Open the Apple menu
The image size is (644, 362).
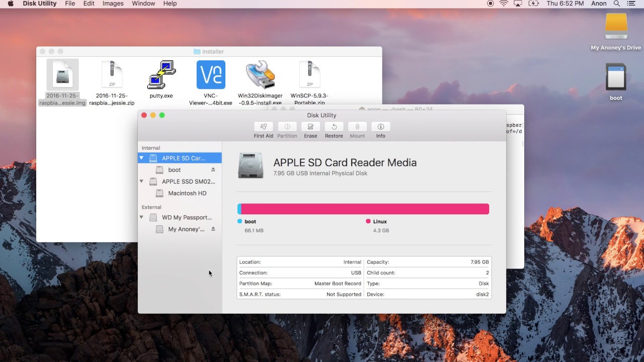[11, 4]
